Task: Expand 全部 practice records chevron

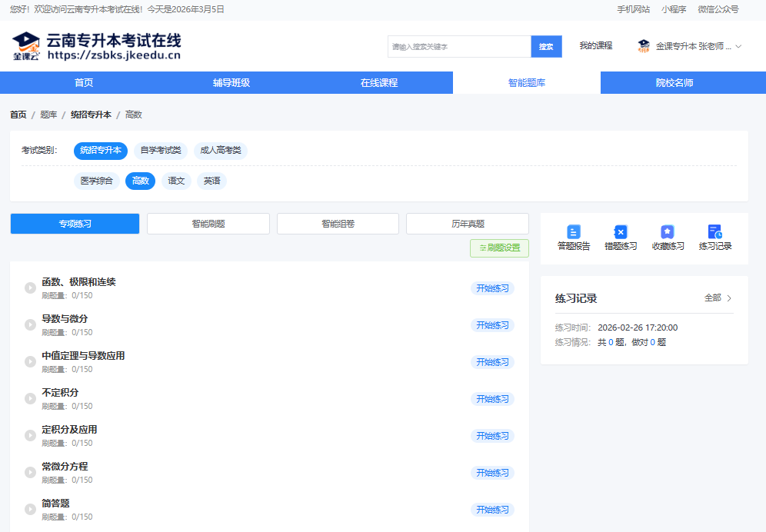Action: coord(729,298)
